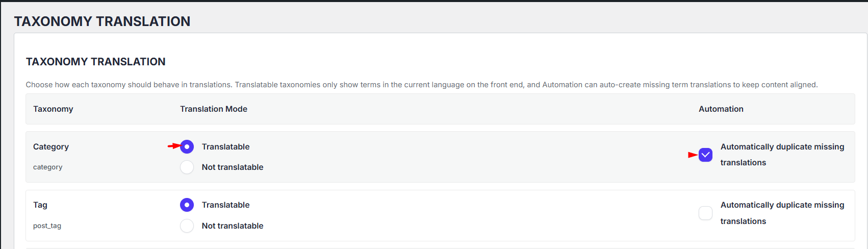Click the Tag taxonomy name
This screenshot has height=249, width=868.
pyautogui.click(x=40, y=205)
